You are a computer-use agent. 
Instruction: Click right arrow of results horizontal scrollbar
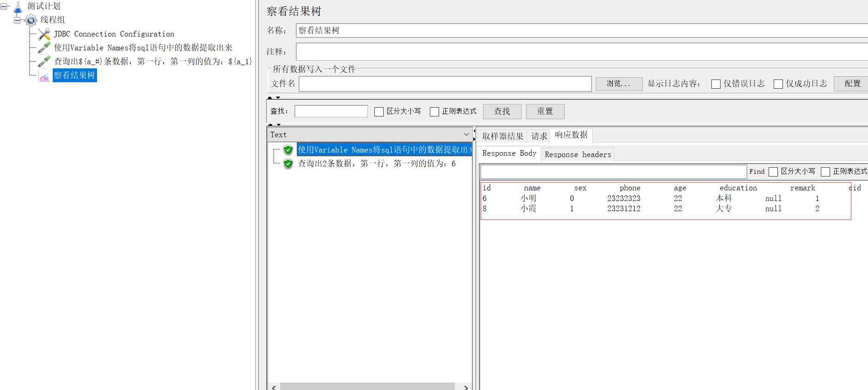pyautogui.click(x=466, y=387)
